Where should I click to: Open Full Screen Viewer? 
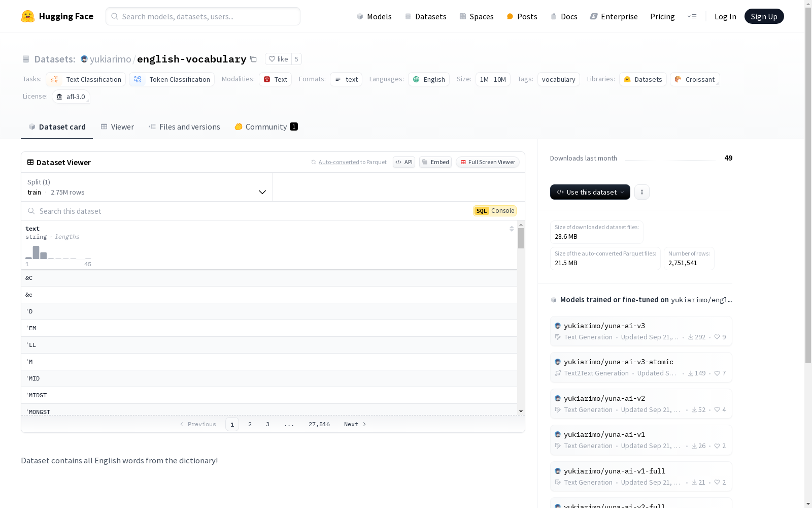488,162
